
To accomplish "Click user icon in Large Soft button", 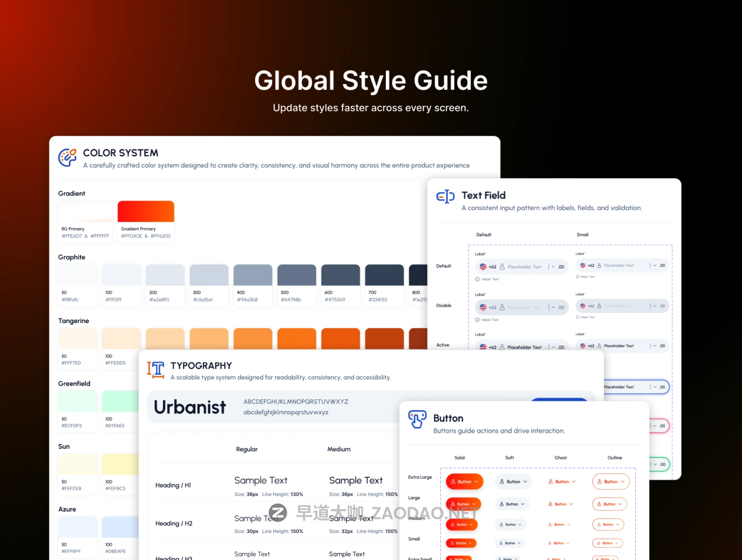I will point(501,504).
